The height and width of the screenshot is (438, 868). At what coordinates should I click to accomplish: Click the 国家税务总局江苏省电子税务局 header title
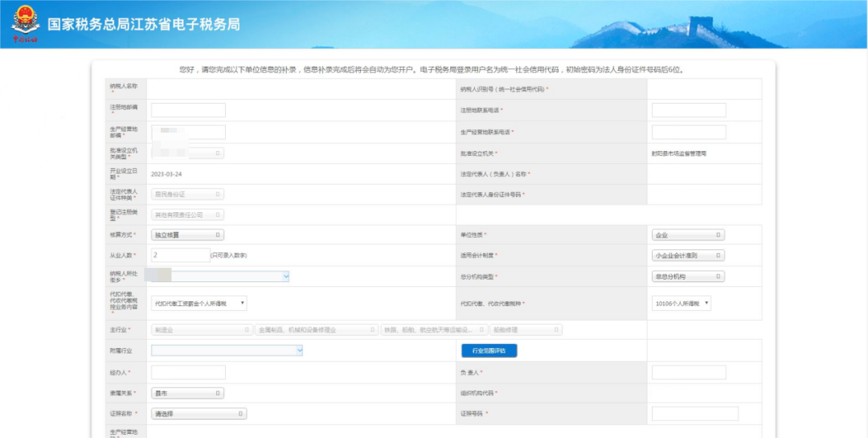pyautogui.click(x=143, y=24)
